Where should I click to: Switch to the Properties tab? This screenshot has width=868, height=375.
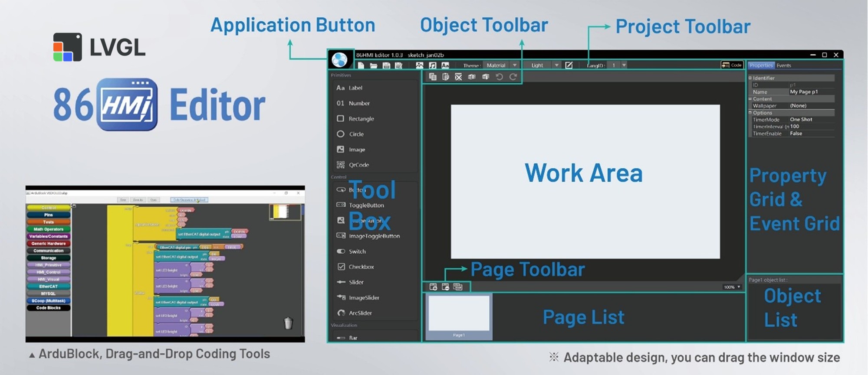[761, 65]
